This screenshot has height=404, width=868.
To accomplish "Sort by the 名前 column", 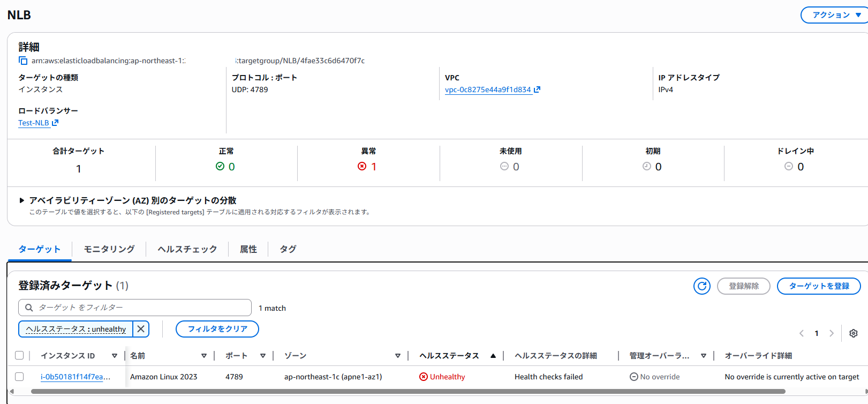I will [204, 356].
